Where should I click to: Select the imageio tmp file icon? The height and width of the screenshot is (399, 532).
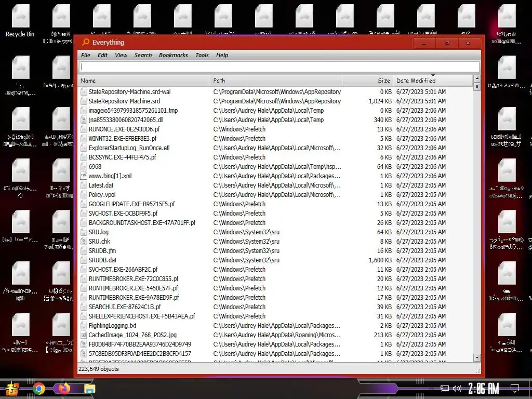click(x=84, y=110)
